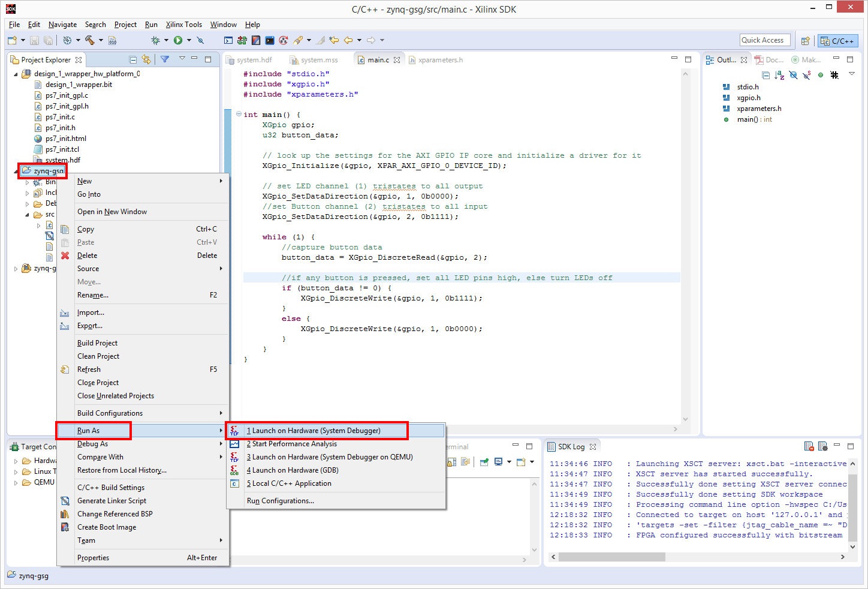The image size is (868, 589).
Task: Click Collapse All in Outline view
Action: (766, 75)
